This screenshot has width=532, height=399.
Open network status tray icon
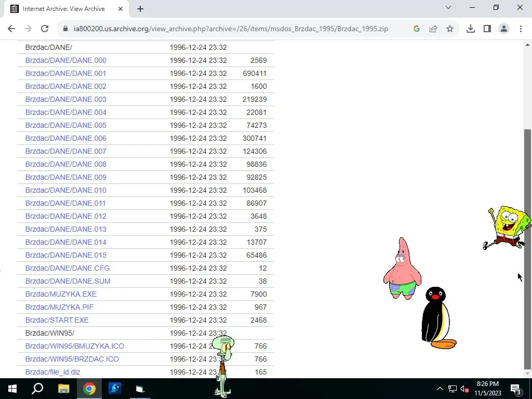(x=453, y=389)
